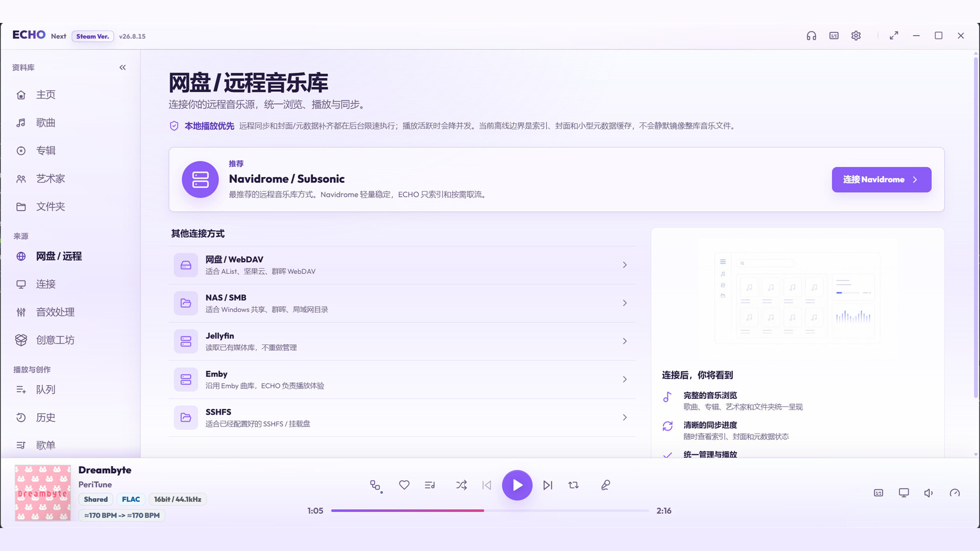The height and width of the screenshot is (551, 980).
Task: Click the folder icon of SSHFS
Action: [x=186, y=417]
